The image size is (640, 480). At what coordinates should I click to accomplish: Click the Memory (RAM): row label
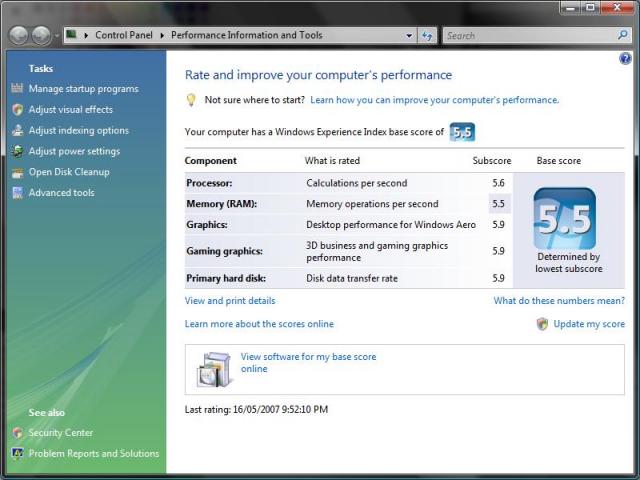coord(222,204)
